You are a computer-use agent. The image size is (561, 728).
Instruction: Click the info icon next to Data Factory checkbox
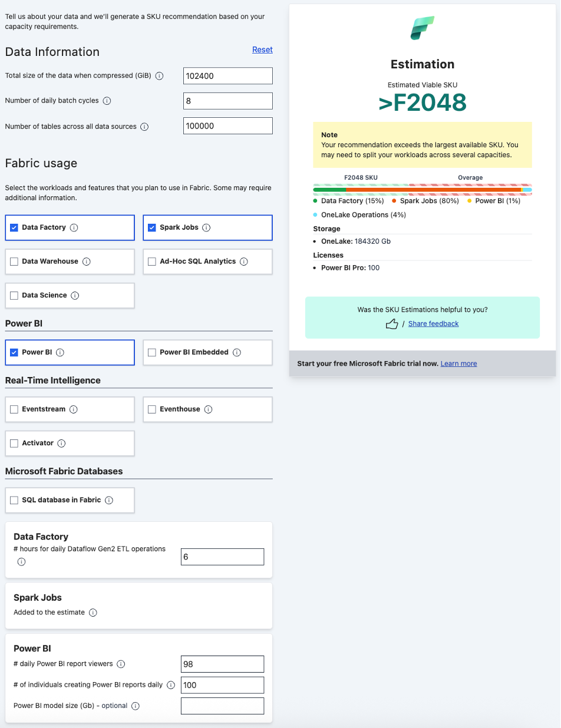pos(74,227)
